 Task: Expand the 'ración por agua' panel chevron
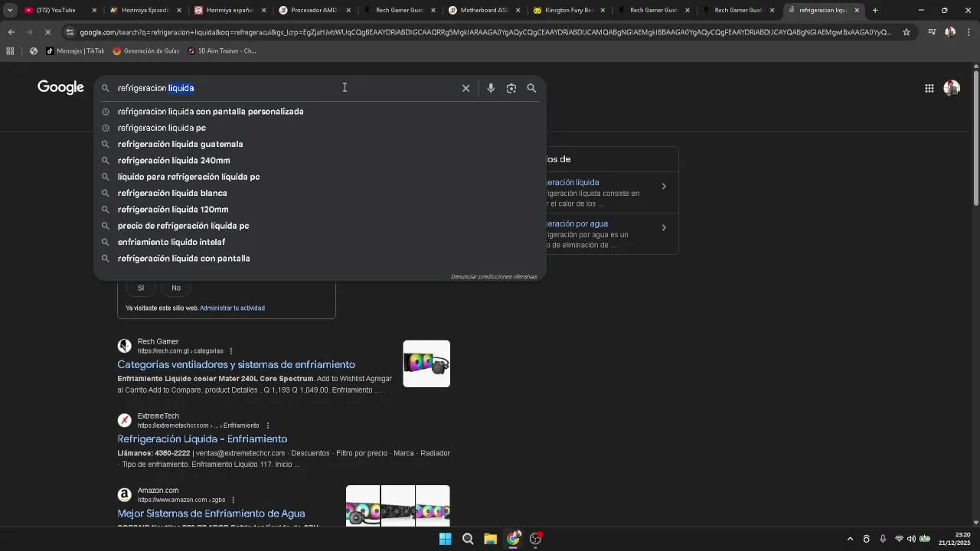[x=664, y=227]
